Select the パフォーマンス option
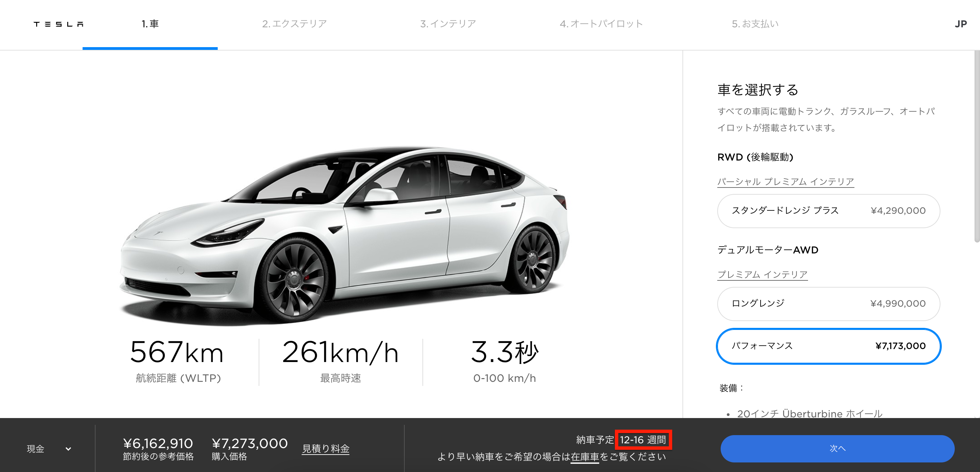Viewport: 980px width, 472px height. click(828, 346)
